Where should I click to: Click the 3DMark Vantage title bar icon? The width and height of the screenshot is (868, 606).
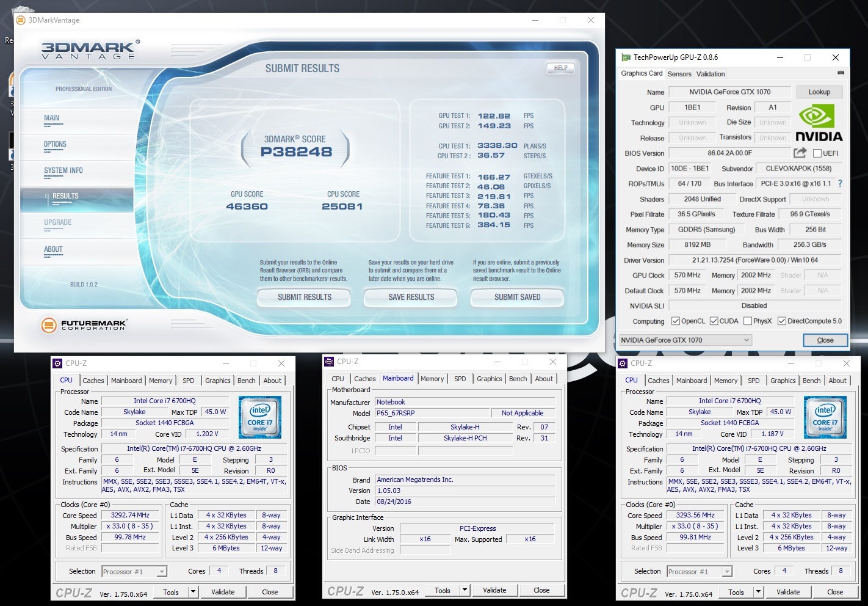[21, 20]
